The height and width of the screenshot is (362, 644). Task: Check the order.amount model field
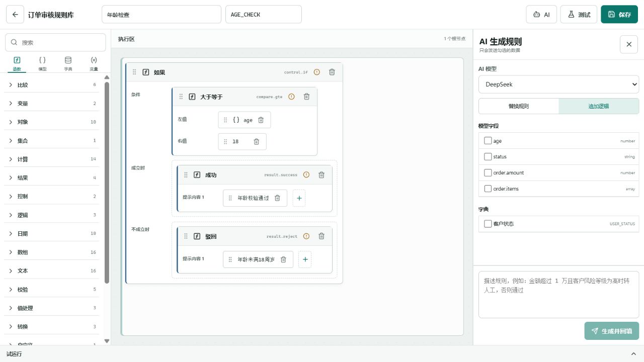click(x=488, y=172)
